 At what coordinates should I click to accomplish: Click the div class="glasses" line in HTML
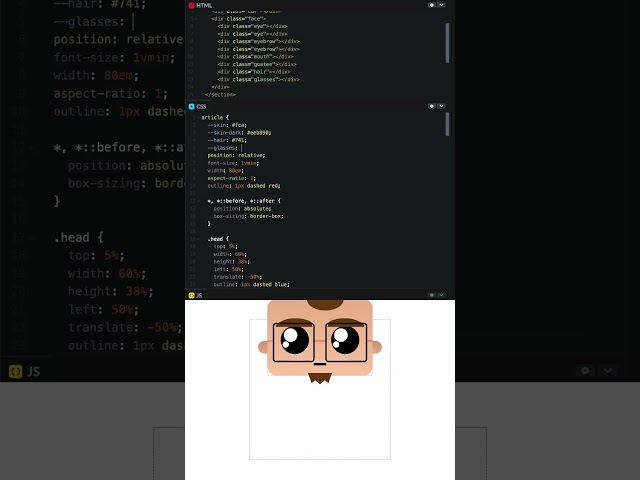(258, 80)
